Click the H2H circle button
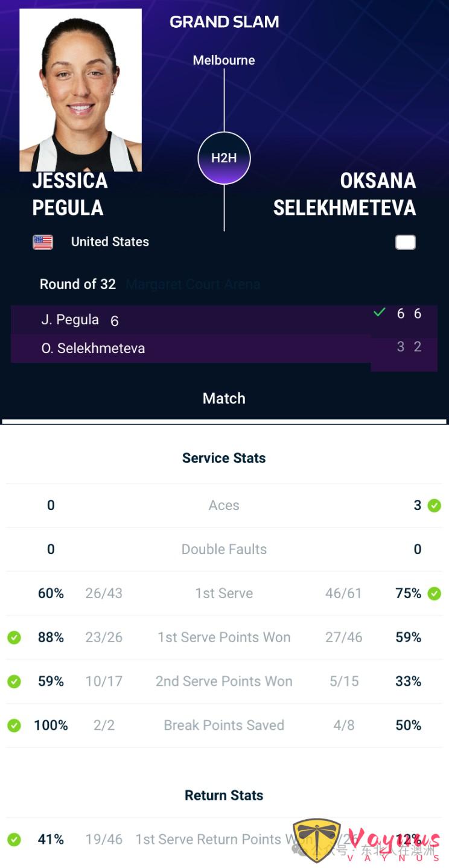The width and height of the screenshot is (449, 868). point(224,158)
